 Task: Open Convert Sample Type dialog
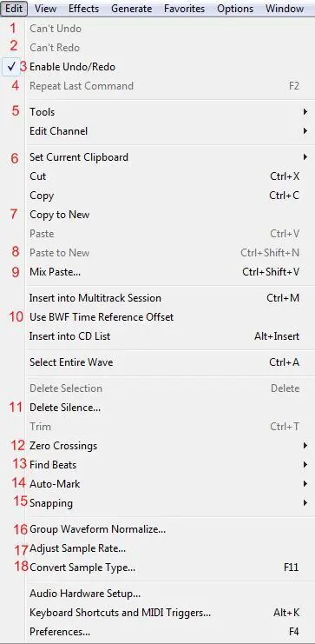[x=168, y=568]
